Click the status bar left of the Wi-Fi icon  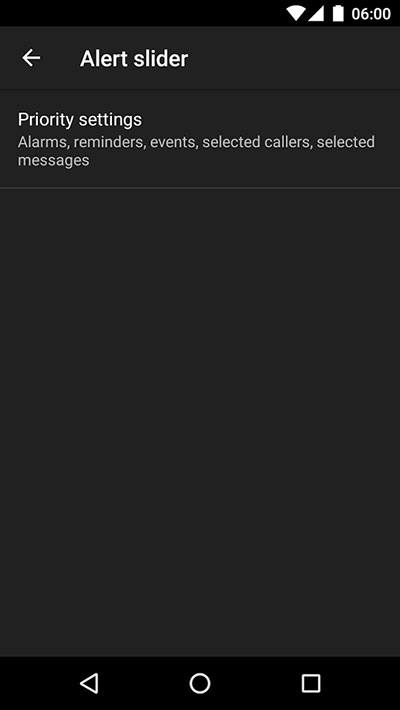tap(140, 14)
